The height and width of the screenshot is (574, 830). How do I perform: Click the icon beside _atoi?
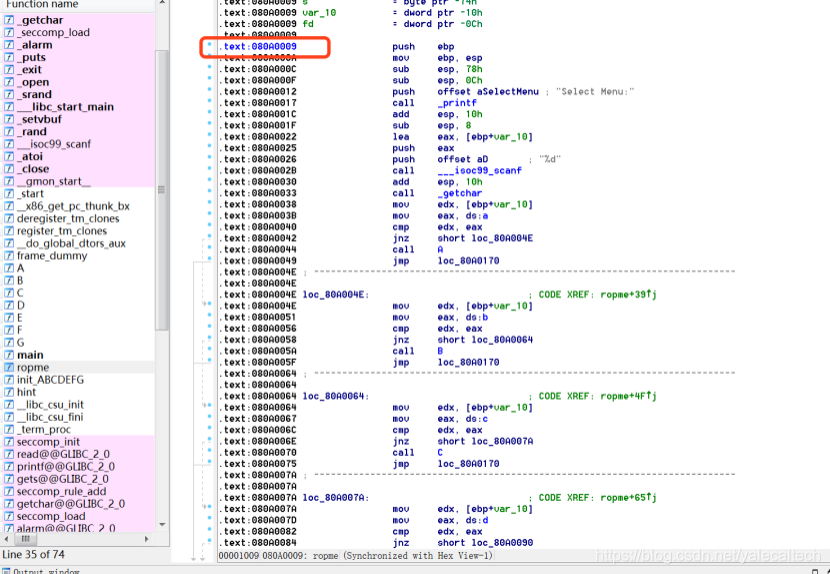click(9, 156)
